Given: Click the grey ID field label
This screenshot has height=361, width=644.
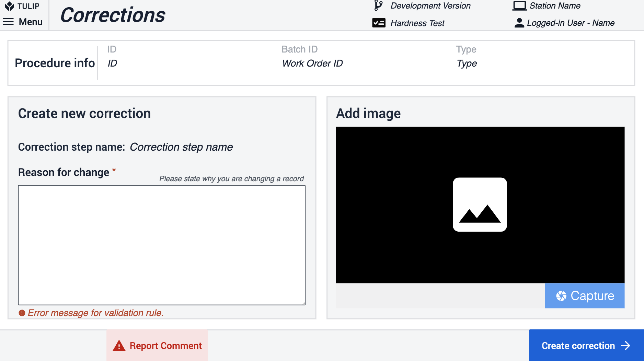Looking at the screenshot, I should pos(112,49).
